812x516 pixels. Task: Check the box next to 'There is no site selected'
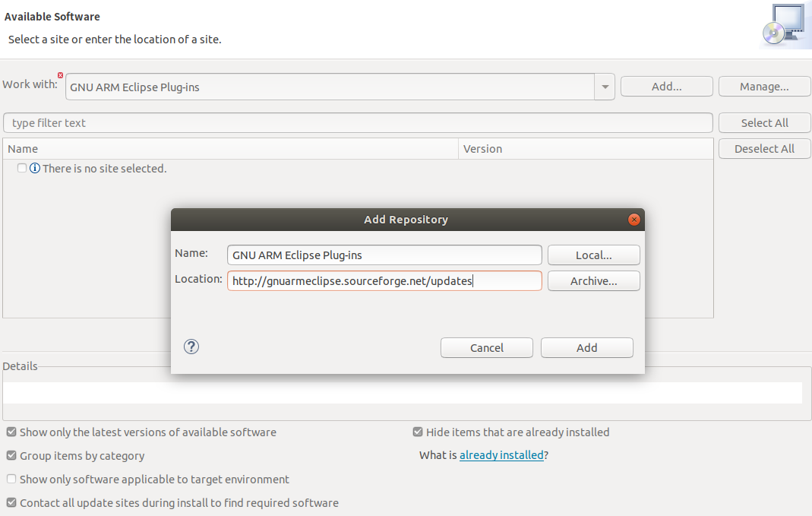(x=22, y=168)
